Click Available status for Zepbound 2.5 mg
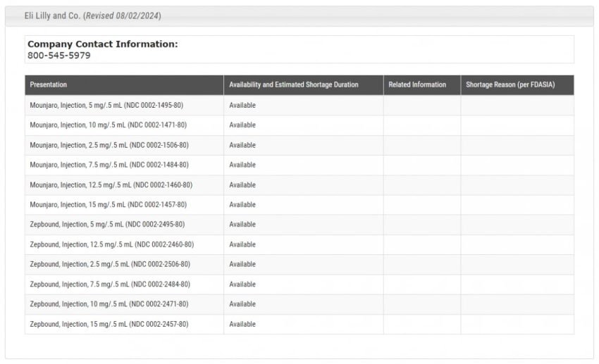599x364 pixels. click(242, 265)
